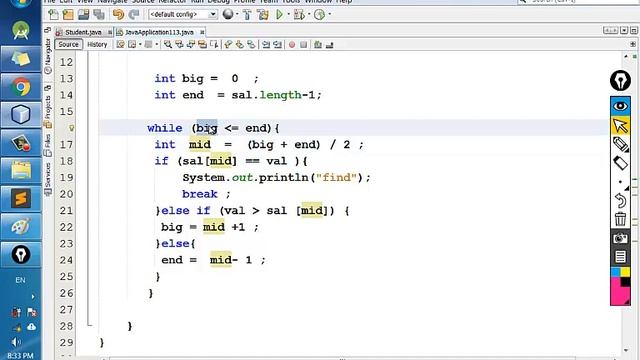640x360 pixels.
Task: Click the New Project icon
Action: point(68,15)
